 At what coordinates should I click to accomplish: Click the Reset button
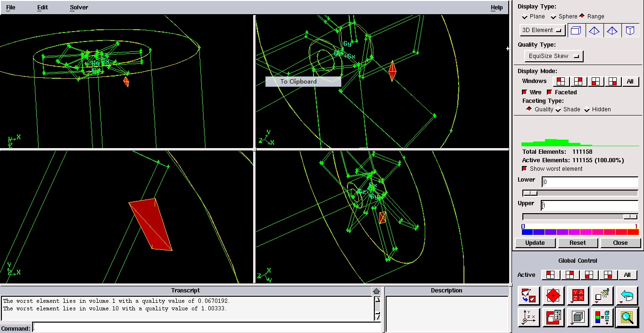pos(578,243)
